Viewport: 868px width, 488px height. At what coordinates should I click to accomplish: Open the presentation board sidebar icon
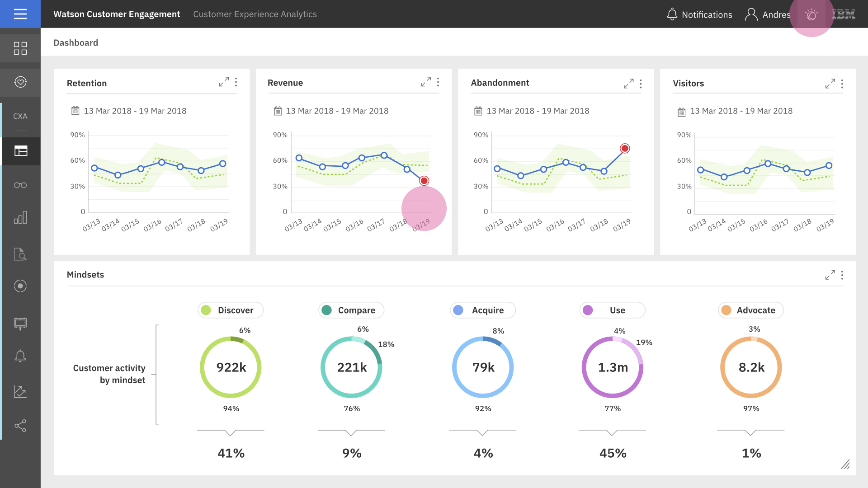pos(20,324)
